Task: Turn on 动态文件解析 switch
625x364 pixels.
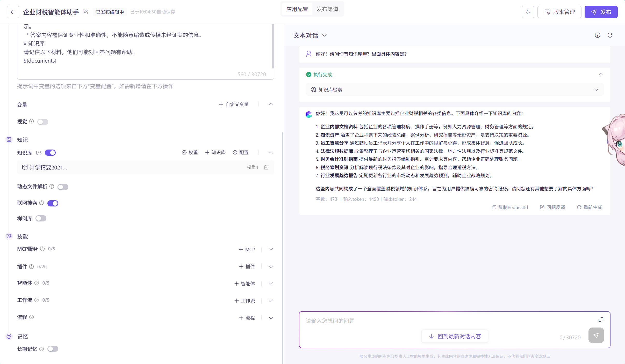Action: click(63, 187)
